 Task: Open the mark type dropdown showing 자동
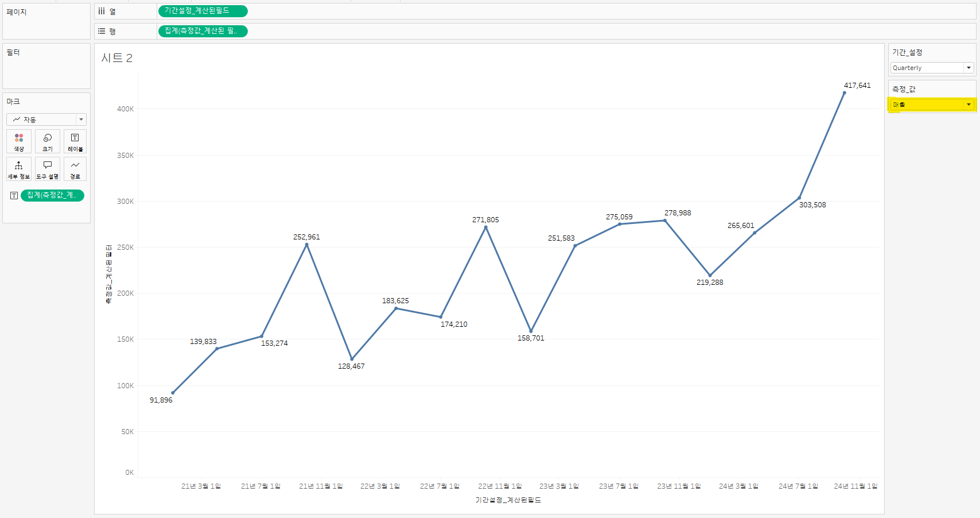click(46, 119)
